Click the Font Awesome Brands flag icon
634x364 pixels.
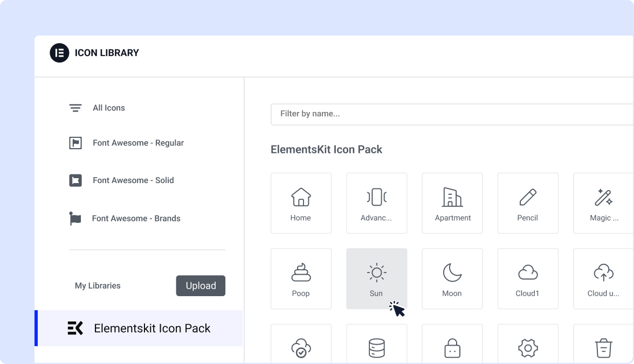pyautogui.click(x=75, y=219)
